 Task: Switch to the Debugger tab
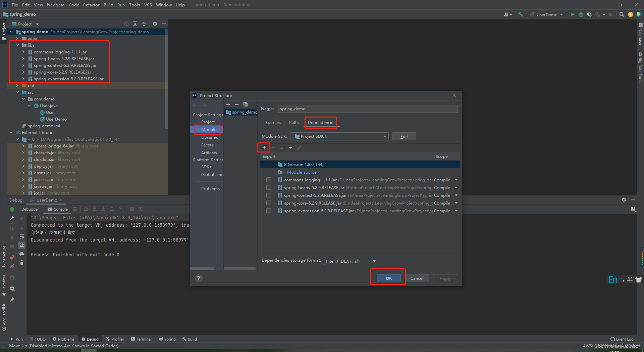30,209
